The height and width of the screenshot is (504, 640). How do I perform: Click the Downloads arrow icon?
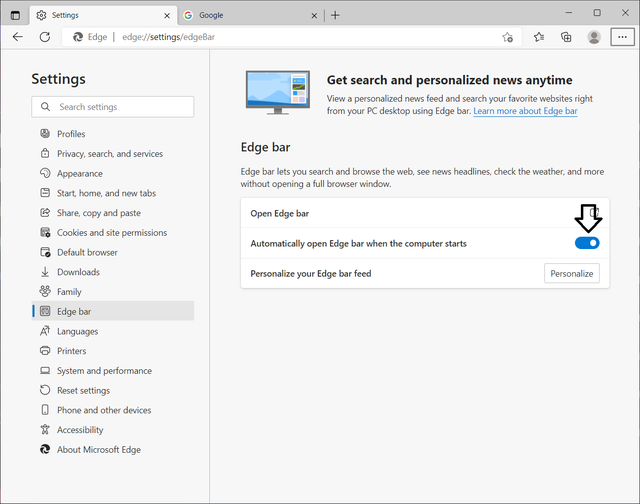[45, 272]
